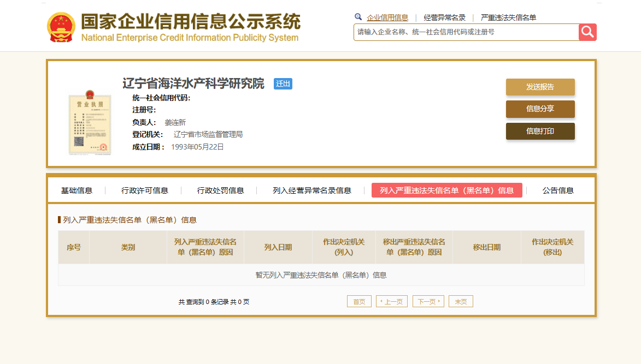Select the 企业信用信息 search category
The image size is (641, 364).
[x=387, y=17]
